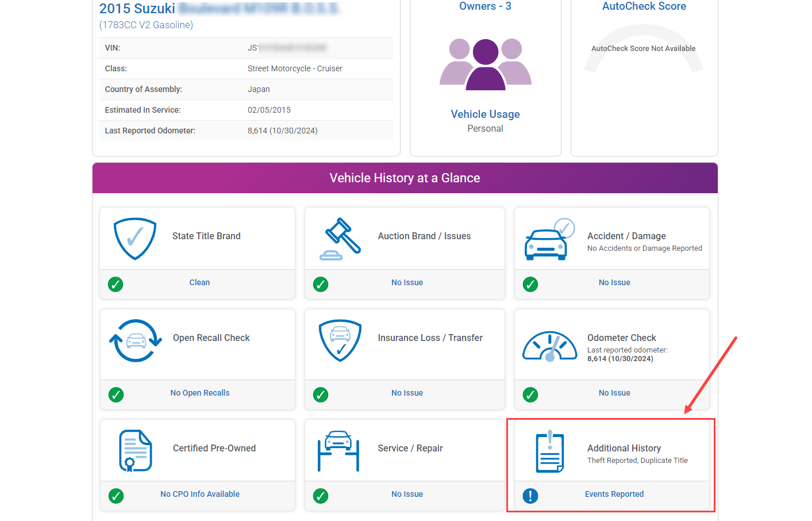Click the Accident / Damage car icon

click(549, 239)
